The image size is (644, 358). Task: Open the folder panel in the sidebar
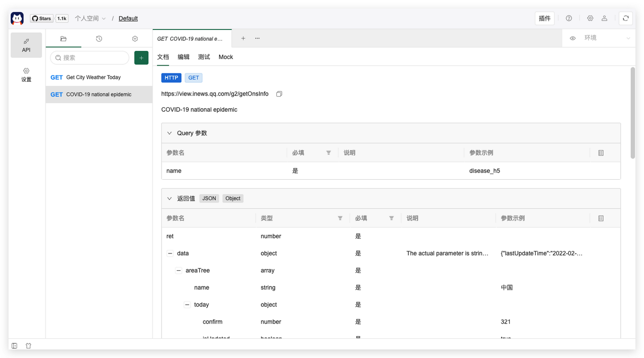coord(63,39)
